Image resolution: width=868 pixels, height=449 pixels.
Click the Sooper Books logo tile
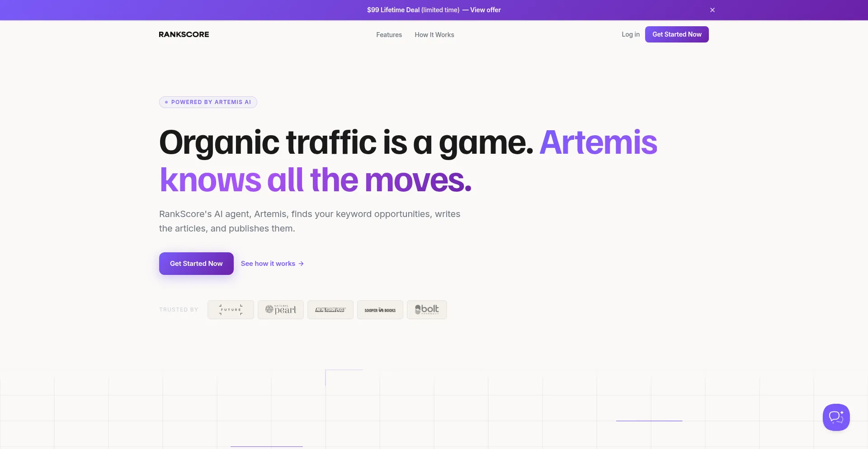(380, 310)
